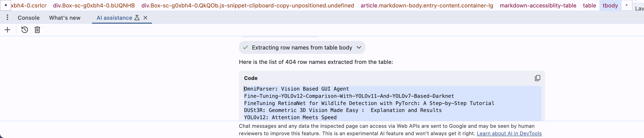Select article.markdown-body breadcrumb
Viewport: 644px width, 138px height.
coord(427,6)
